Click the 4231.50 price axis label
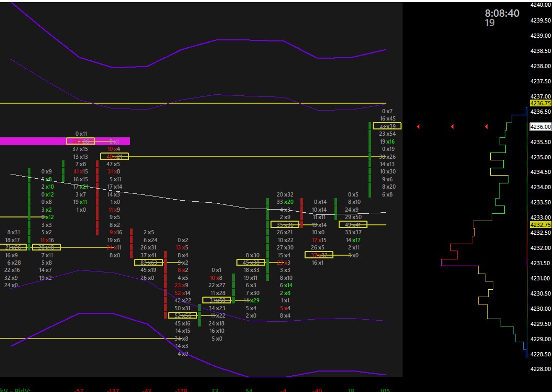Screen dimensions: 552x392 [540, 263]
